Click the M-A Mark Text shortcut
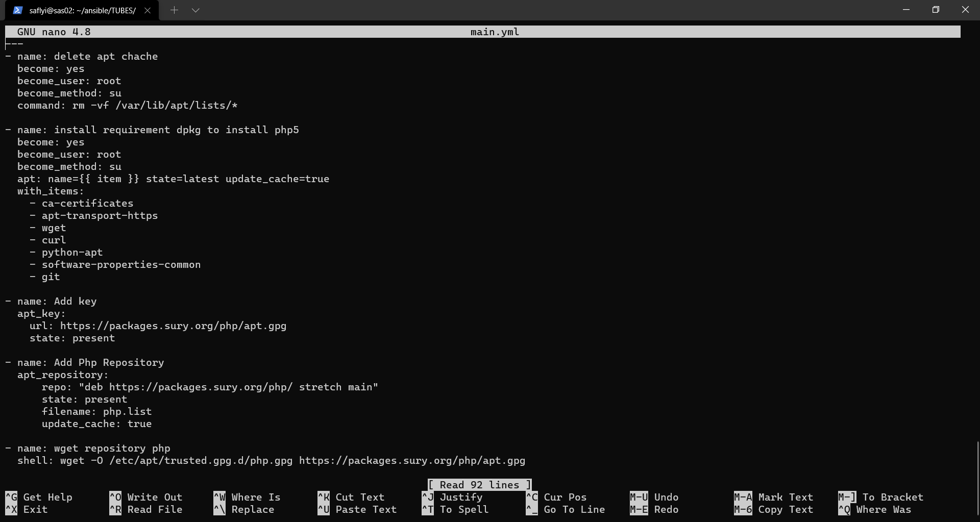This screenshot has width=980, height=522. pyautogui.click(x=774, y=497)
